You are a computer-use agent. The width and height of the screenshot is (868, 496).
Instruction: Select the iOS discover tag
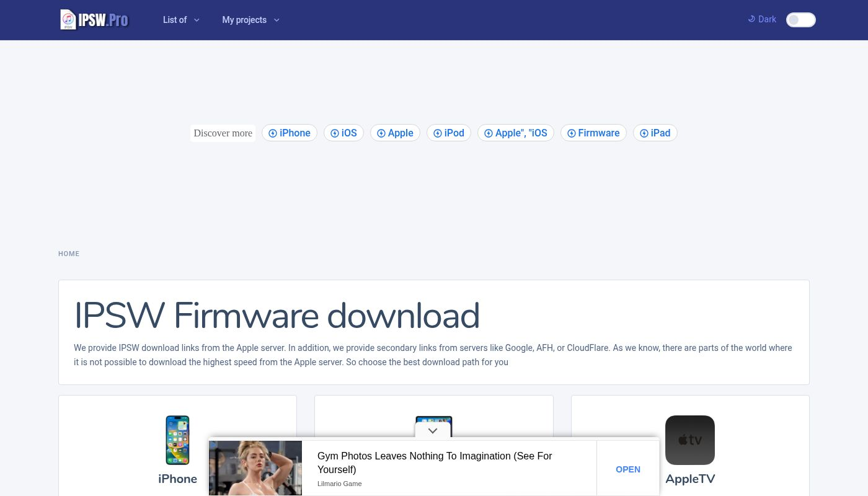coord(343,133)
